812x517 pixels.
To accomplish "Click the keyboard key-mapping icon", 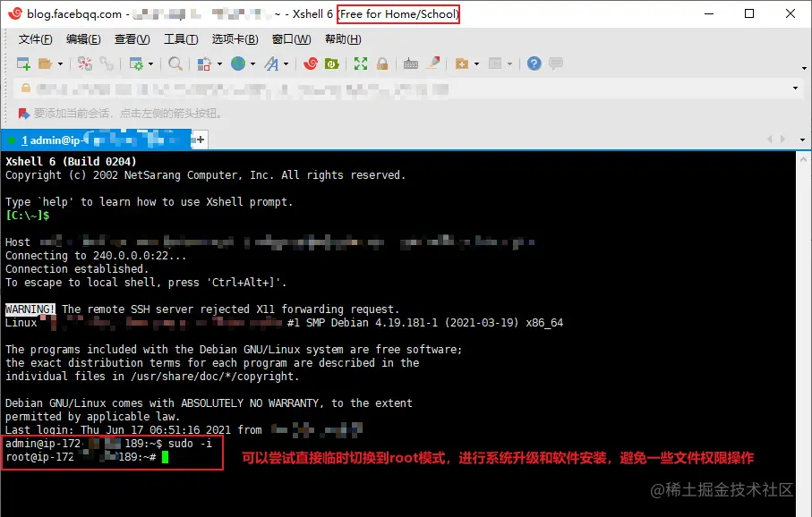I will pyautogui.click(x=411, y=64).
